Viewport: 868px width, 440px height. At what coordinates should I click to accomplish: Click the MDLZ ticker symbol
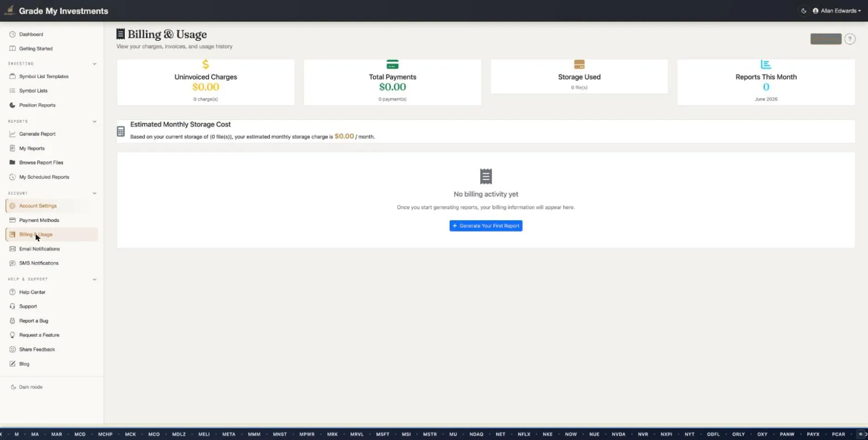[x=179, y=435]
